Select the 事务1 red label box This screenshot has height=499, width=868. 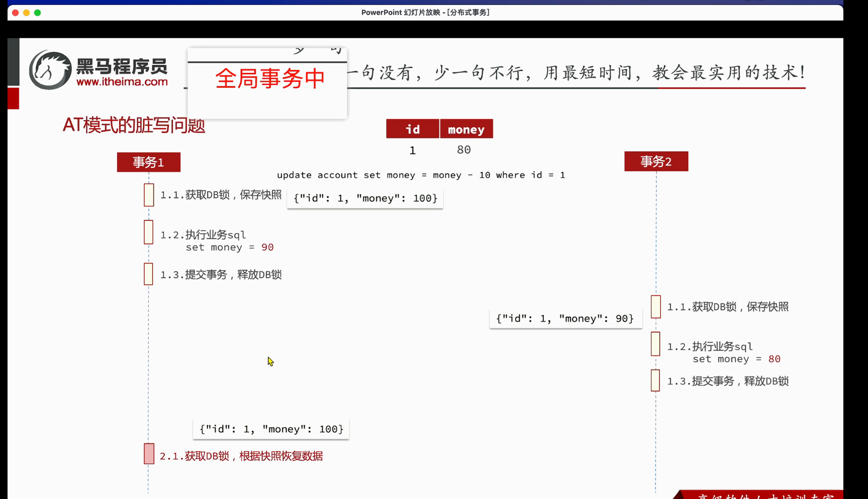point(148,162)
